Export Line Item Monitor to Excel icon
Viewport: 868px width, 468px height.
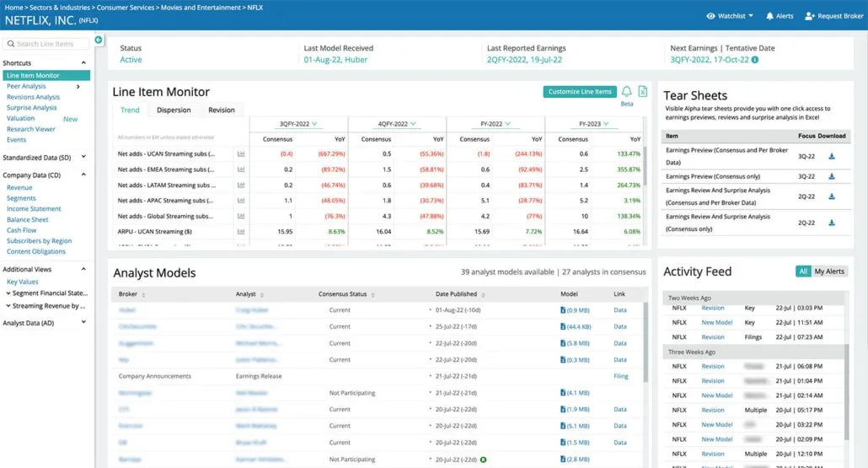point(643,91)
